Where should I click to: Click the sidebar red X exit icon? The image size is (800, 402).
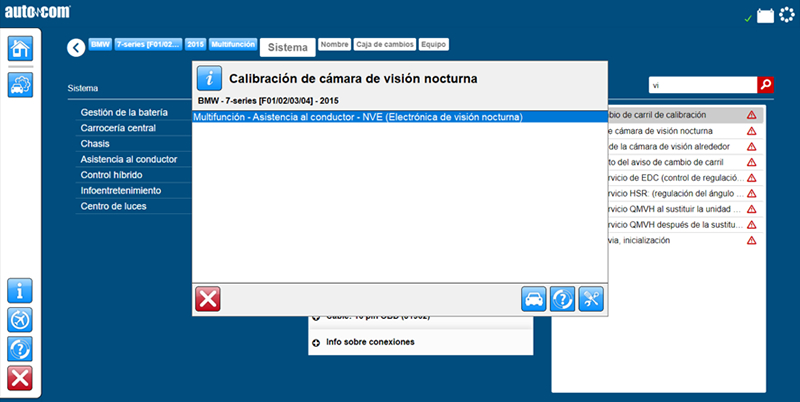coord(20,378)
